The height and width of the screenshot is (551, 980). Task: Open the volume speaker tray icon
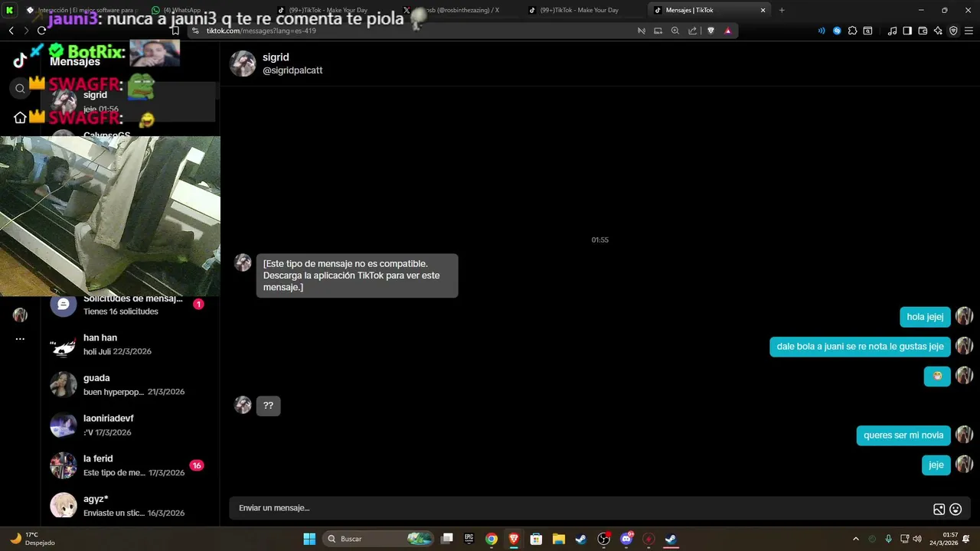coord(917,539)
